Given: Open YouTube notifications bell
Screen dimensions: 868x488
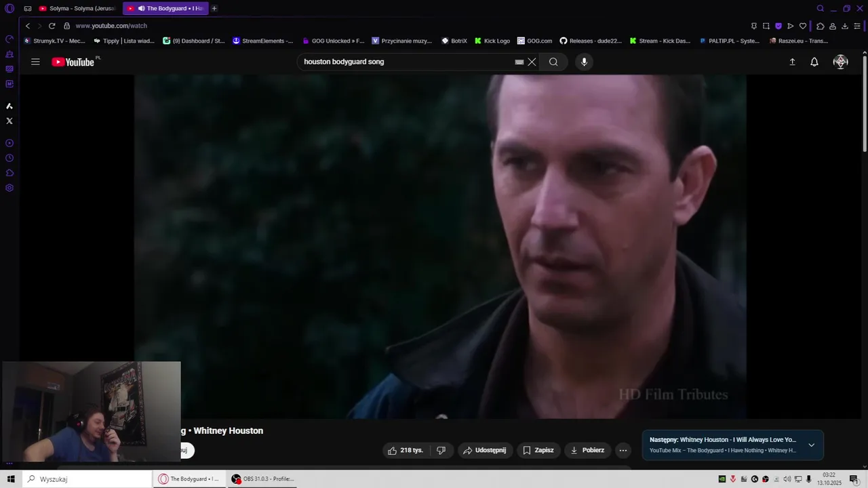Looking at the screenshot, I should (x=814, y=62).
